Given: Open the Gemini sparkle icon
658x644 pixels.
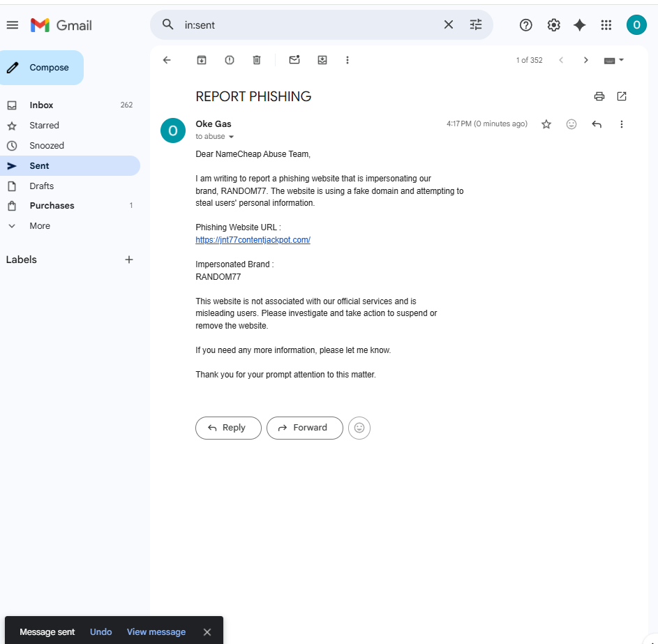Looking at the screenshot, I should pyautogui.click(x=580, y=25).
